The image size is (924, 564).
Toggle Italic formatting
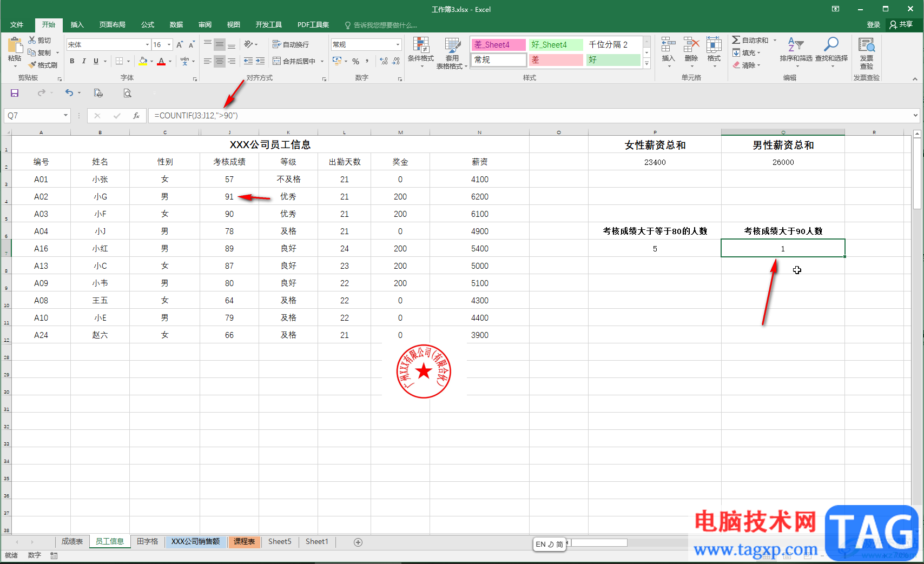[84, 61]
